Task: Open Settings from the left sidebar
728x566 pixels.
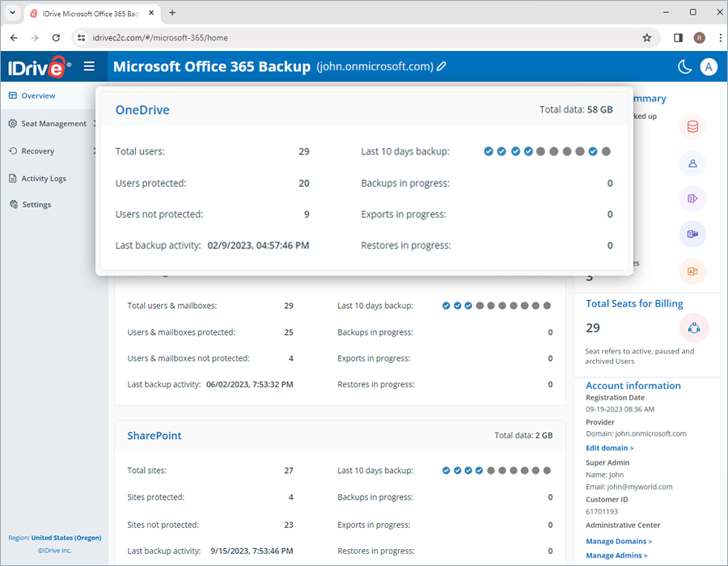Action: click(x=36, y=204)
